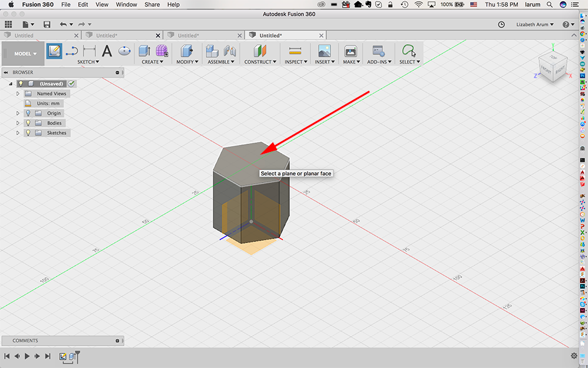Open the Window menu
The width and height of the screenshot is (588, 368).
tap(126, 5)
